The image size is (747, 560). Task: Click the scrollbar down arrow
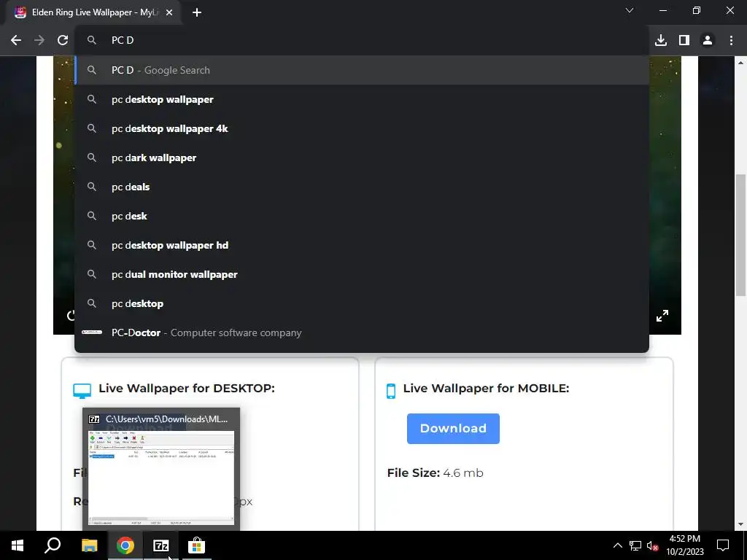pyautogui.click(x=741, y=525)
